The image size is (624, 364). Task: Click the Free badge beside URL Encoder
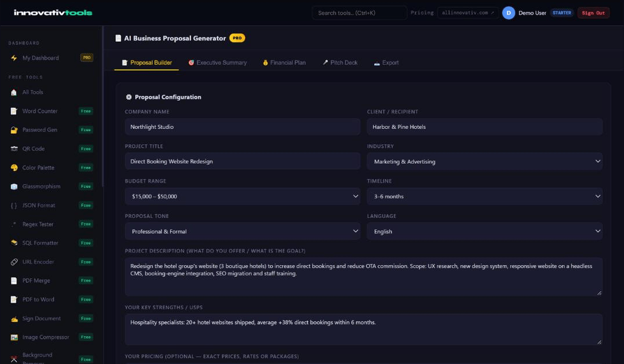pos(86,262)
